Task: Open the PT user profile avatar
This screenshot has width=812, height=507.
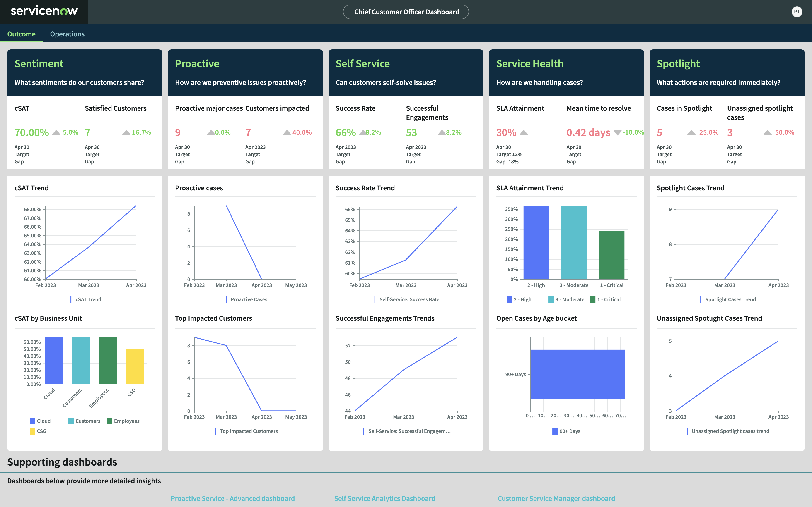Action: [x=797, y=11]
